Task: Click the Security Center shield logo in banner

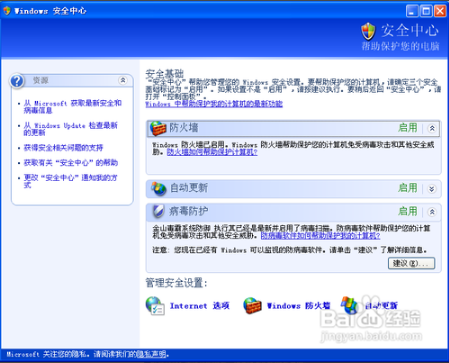Action: [x=368, y=31]
